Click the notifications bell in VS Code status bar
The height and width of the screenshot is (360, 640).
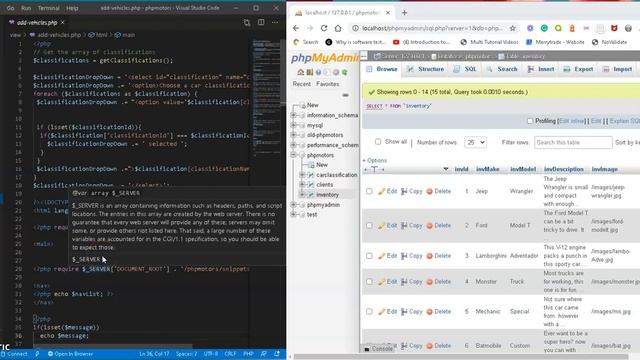[x=277, y=354]
